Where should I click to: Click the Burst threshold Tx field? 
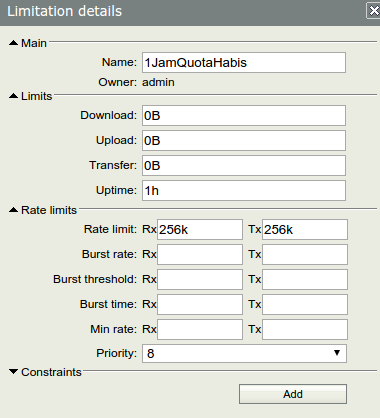coord(305,279)
